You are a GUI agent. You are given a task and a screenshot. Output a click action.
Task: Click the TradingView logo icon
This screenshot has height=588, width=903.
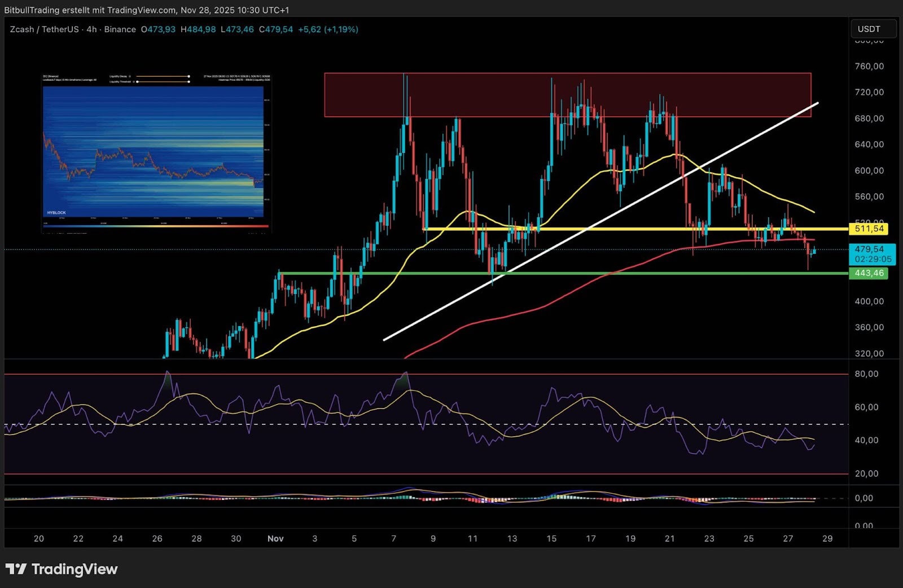coord(16,569)
